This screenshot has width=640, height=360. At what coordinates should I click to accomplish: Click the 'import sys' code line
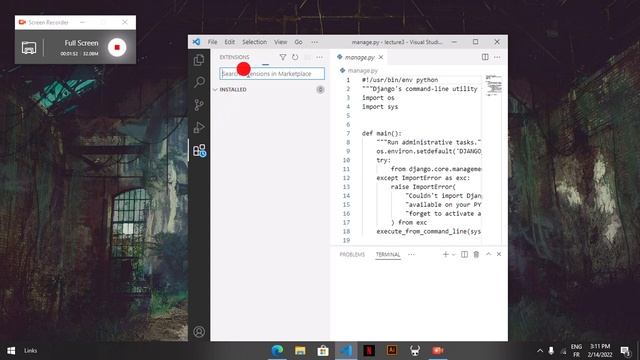pos(380,107)
